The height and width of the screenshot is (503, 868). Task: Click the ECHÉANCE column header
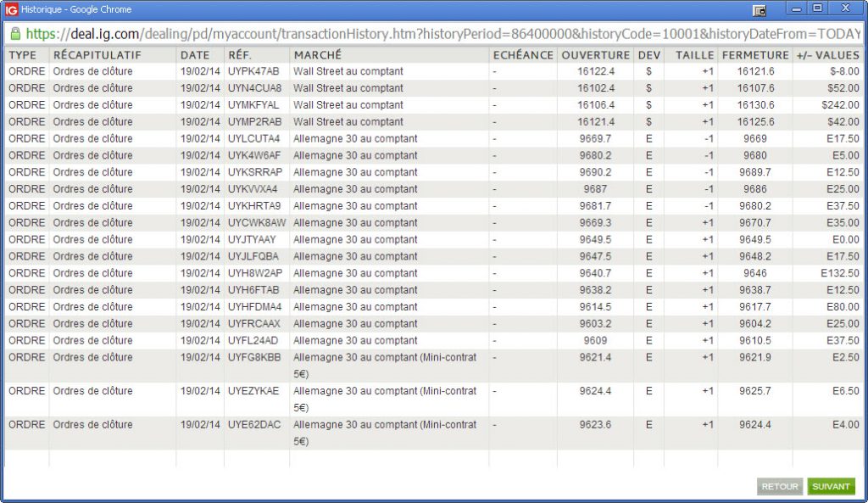(523, 55)
